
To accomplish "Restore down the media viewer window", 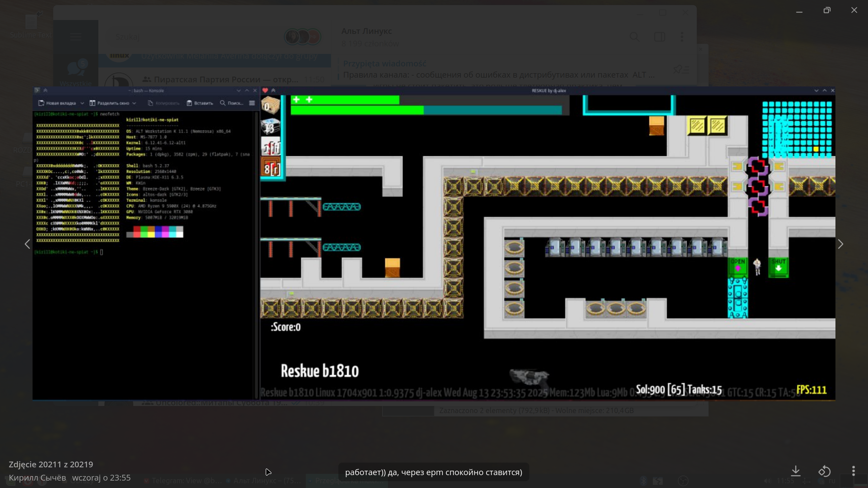I will click(827, 10).
